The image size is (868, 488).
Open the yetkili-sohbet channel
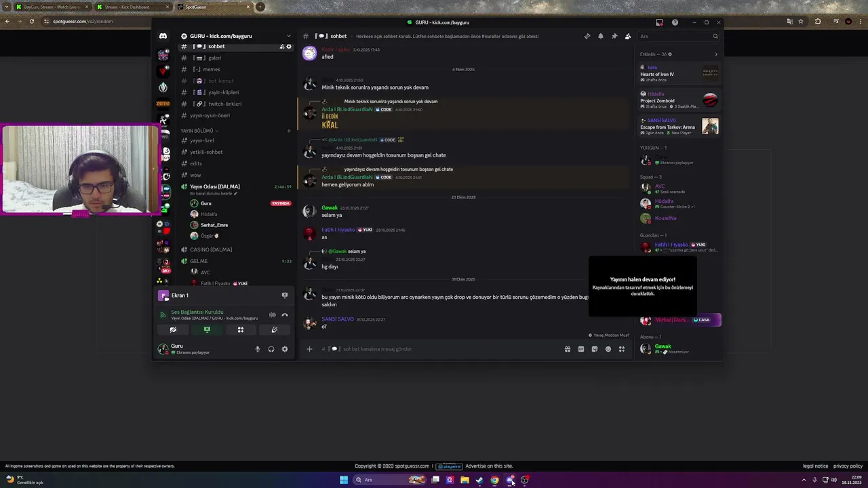(235, 152)
